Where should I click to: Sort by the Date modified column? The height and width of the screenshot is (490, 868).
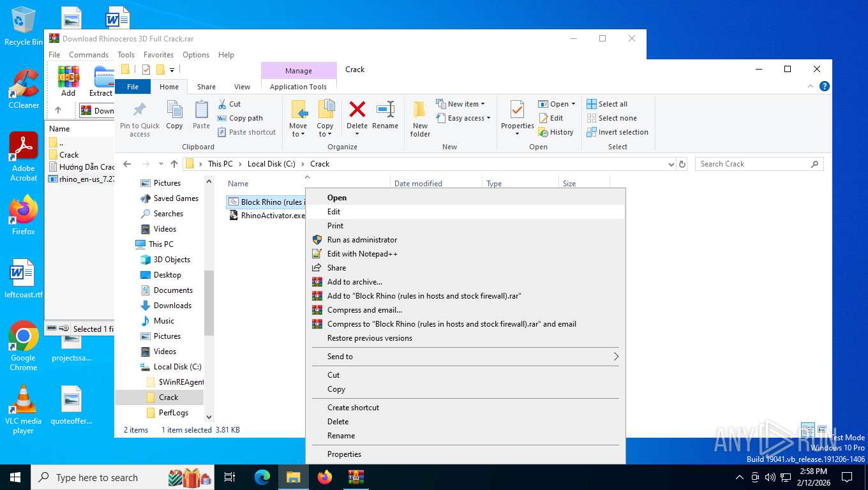[435, 184]
